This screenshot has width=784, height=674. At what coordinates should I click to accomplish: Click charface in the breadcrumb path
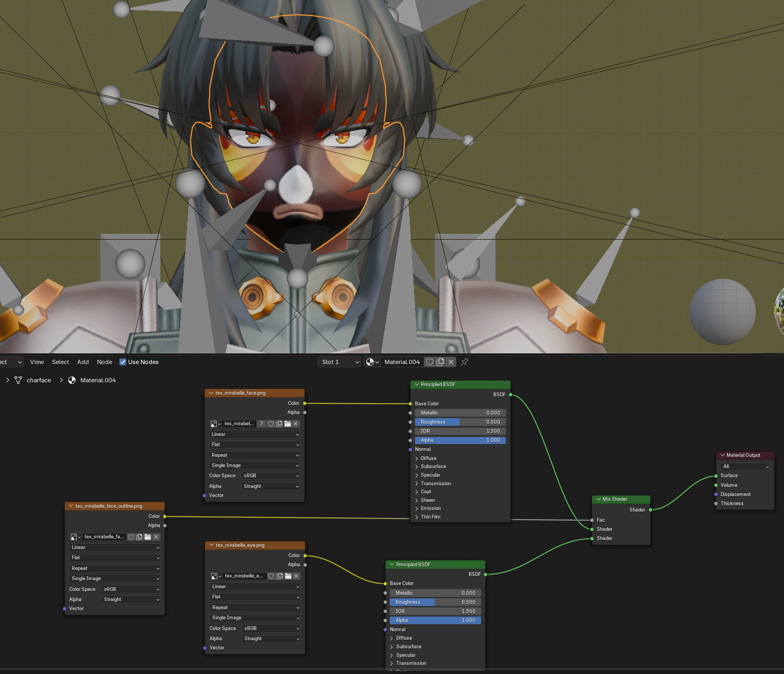point(39,380)
